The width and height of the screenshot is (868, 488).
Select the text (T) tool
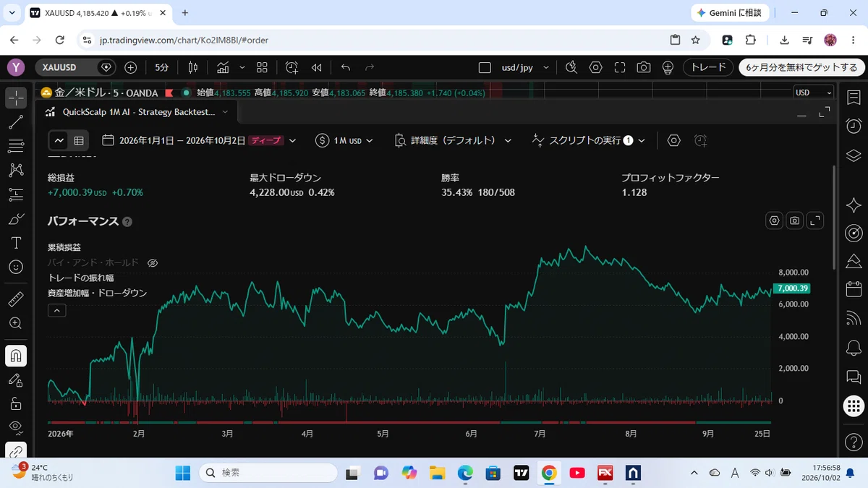[16, 243]
